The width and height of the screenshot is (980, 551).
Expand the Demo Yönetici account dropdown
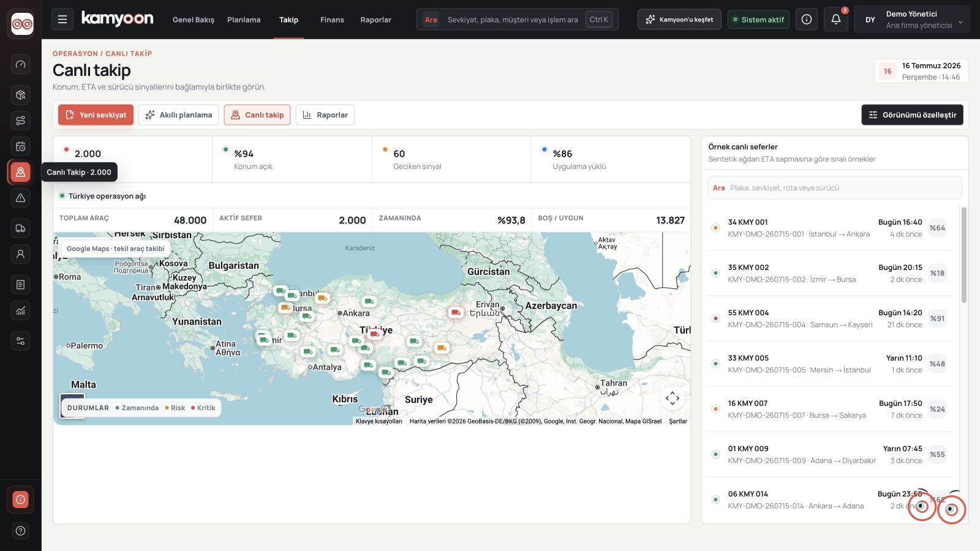tap(912, 20)
